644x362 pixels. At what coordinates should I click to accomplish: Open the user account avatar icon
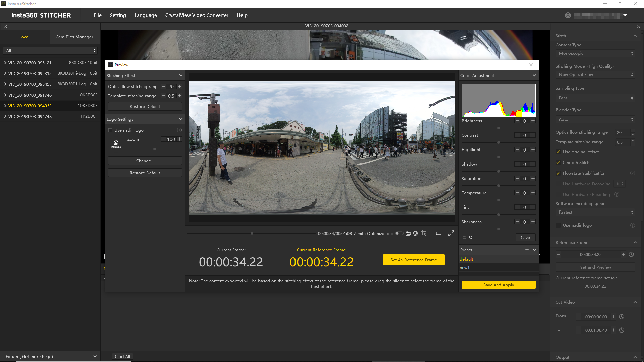(568, 15)
